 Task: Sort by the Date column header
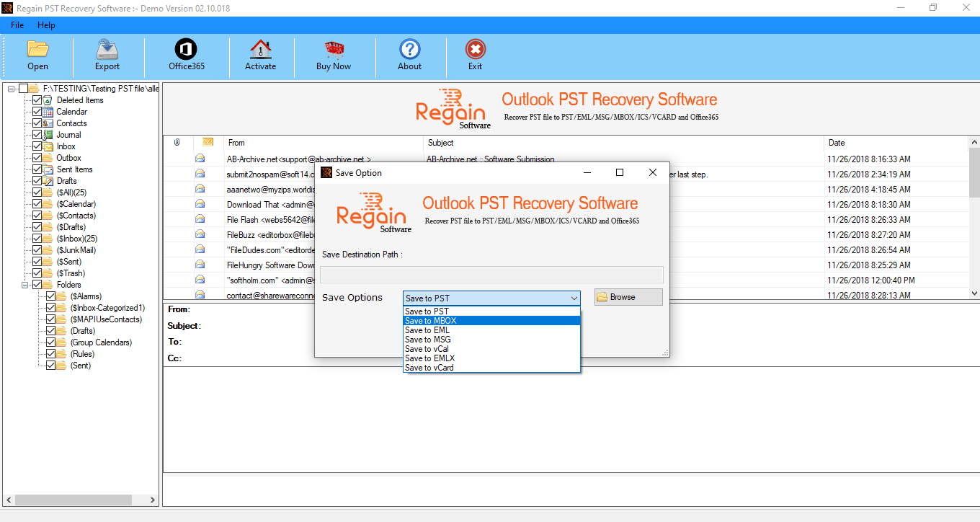tap(896, 143)
